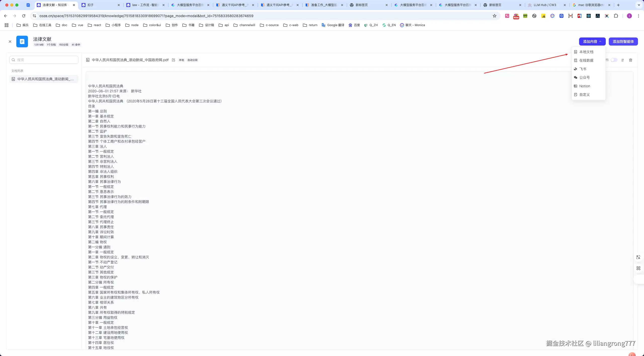Open the Chrome extensions puzzle icon
Screen dimensions: 644x356
(x=616, y=16)
